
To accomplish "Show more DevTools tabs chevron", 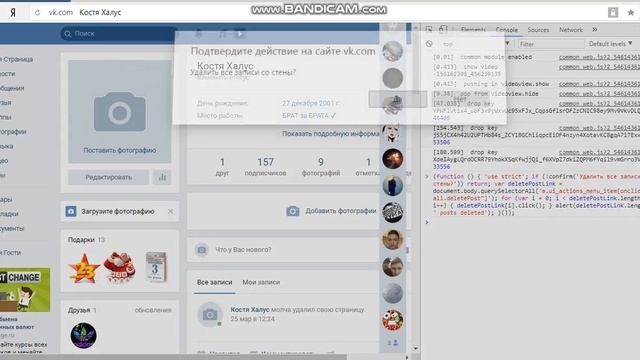I will (x=595, y=29).
